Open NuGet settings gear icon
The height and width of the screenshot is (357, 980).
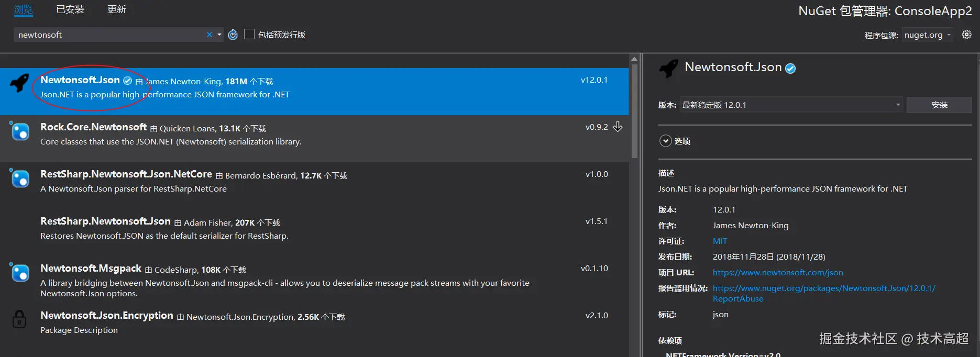[967, 35]
